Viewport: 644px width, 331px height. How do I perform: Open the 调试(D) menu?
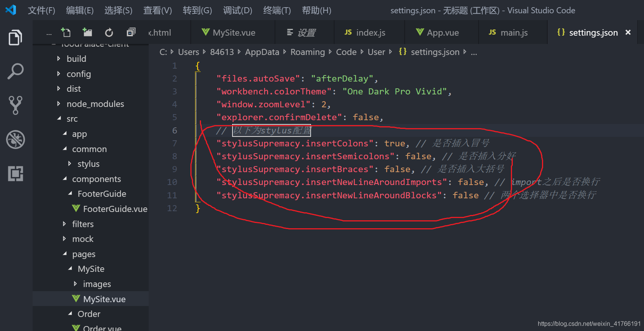tap(237, 10)
